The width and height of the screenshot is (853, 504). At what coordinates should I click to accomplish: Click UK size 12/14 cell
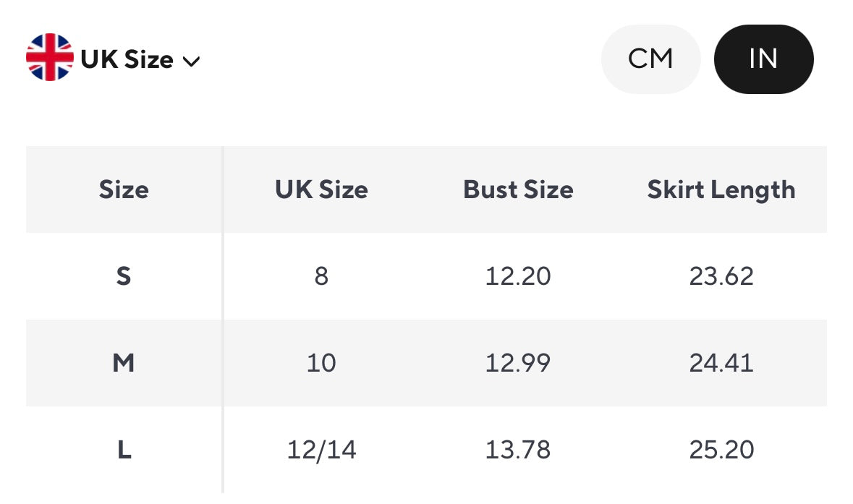pyautogui.click(x=322, y=450)
